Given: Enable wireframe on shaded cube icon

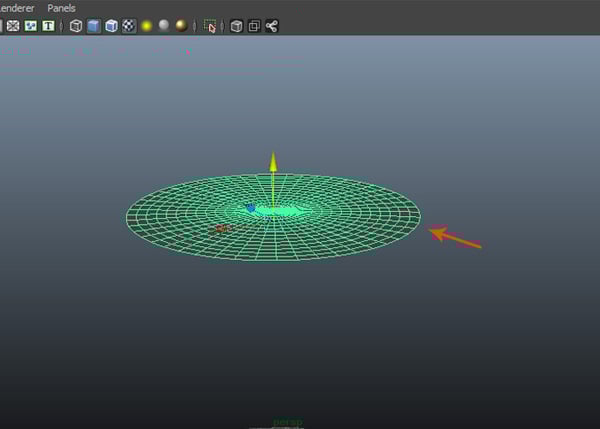Looking at the screenshot, I should (111, 26).
